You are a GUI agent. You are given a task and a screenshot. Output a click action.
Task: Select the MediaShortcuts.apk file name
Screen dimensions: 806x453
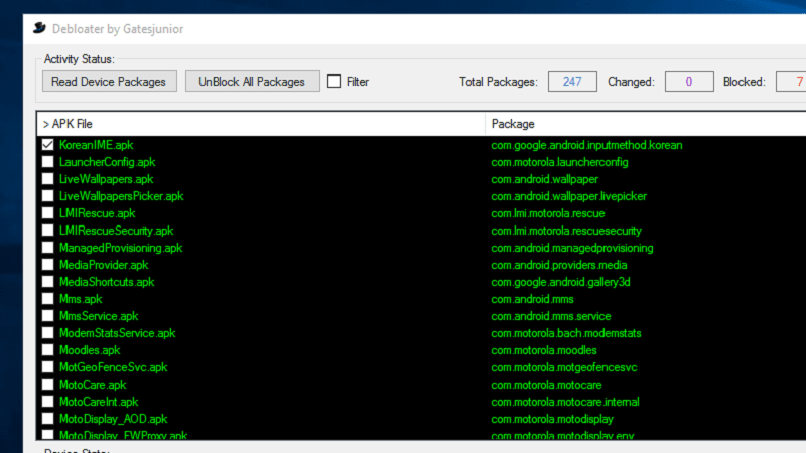(106, 282)
